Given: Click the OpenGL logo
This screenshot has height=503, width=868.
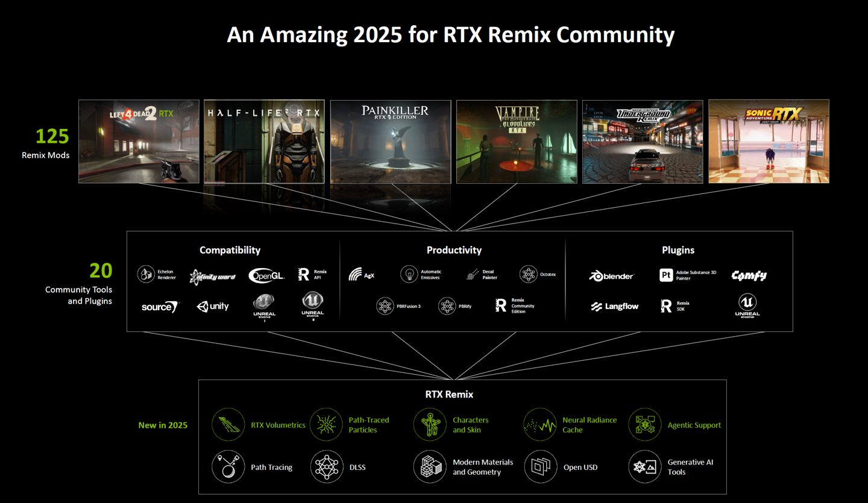Looking at the screenshot, I should click(x=266, y=276).
